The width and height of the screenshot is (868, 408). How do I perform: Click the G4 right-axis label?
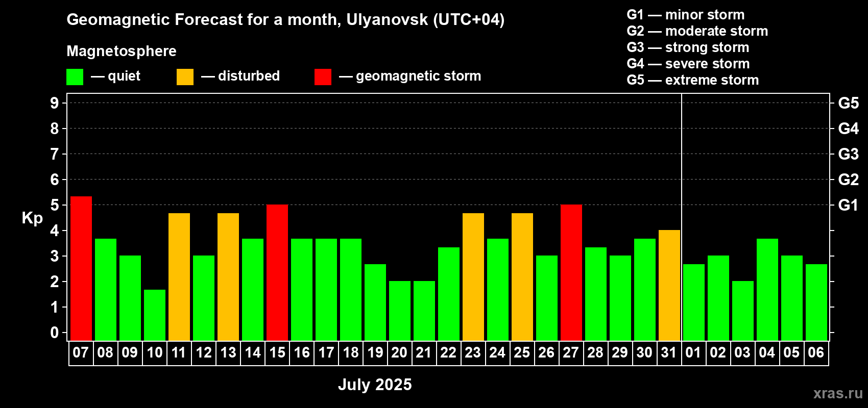[x=849, y=129]
